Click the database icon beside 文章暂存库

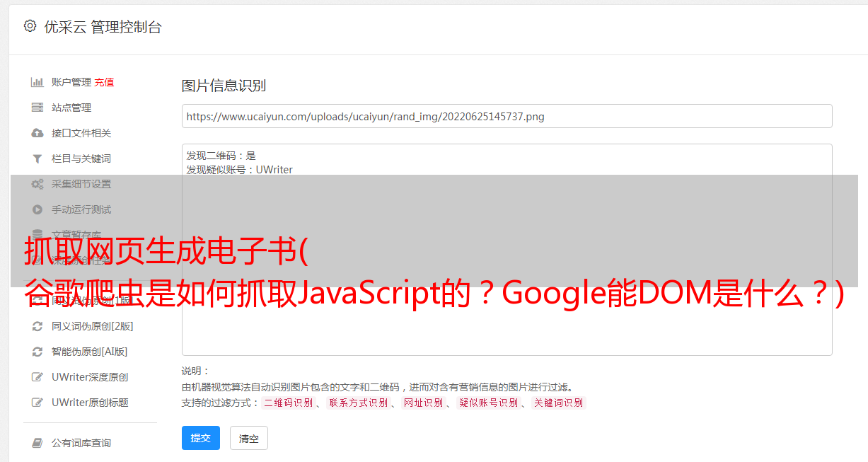click(37, 234)
